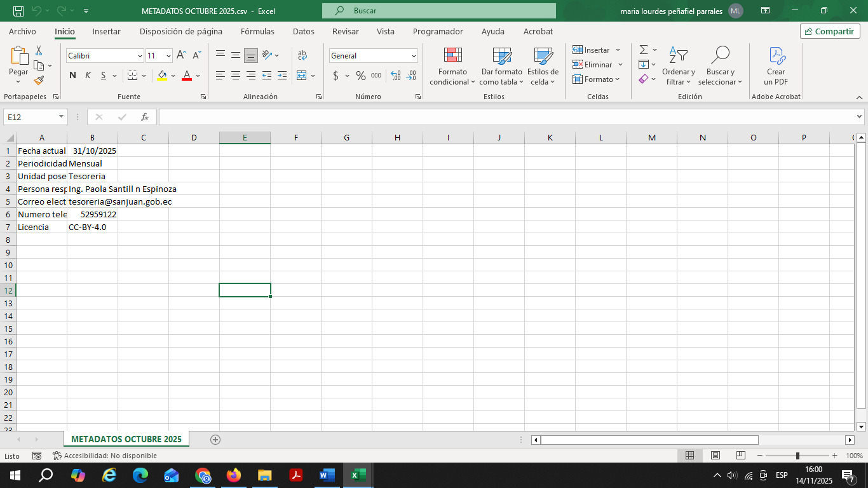Click the Percent Style icon
Screen dimensions: 868x488
360,76
